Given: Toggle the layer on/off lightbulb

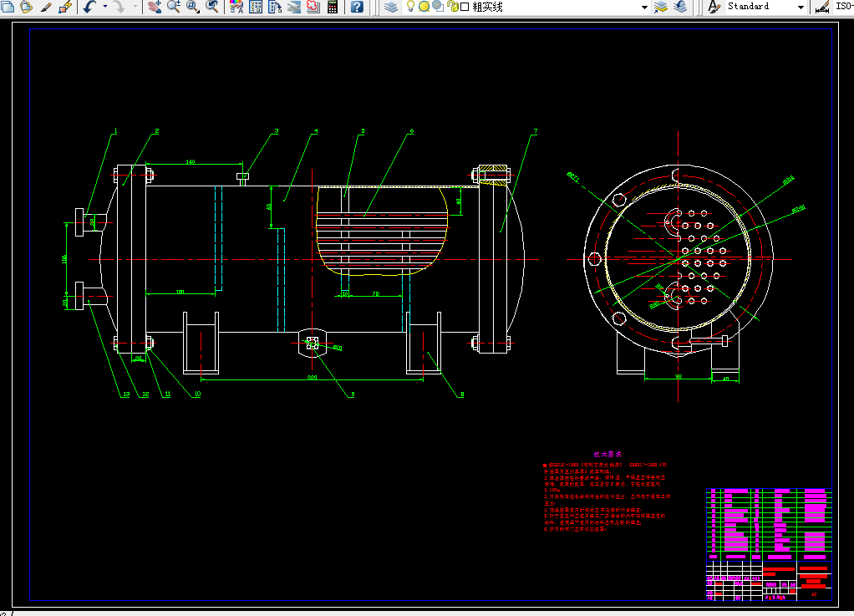Looking at the screenshot, I should pos(410,7).
